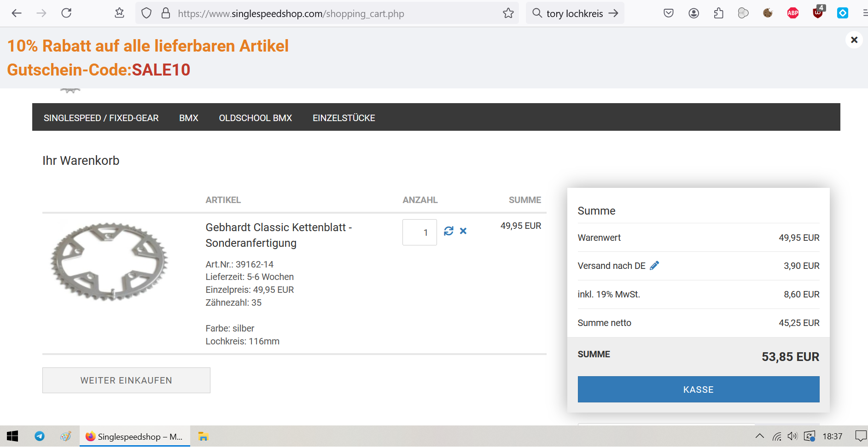The width and height of the screenshot is (868, 448).
Task: Edit shipping country pencil icon
Action: 654,266
